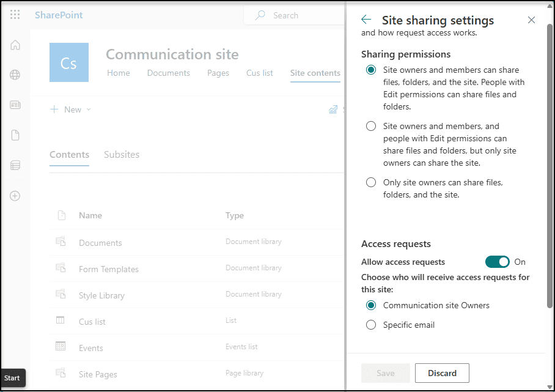Choose the Specific email radio option

point(371,325)
